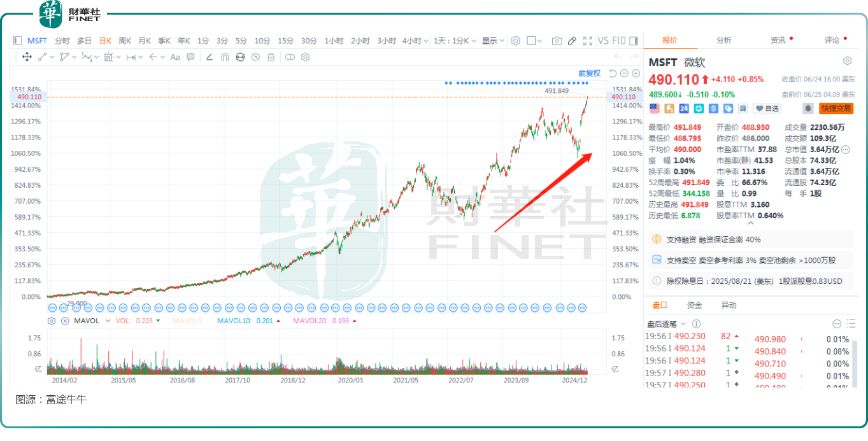
Task: Switch to the 分析 tab
Action: (724, 40)
